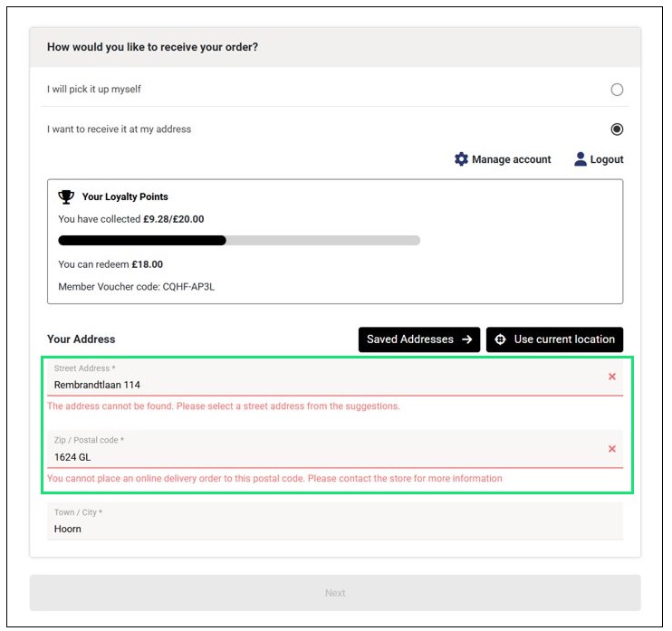
Task: Click the 'I want to receive it at my address' label
Action: 120,129
